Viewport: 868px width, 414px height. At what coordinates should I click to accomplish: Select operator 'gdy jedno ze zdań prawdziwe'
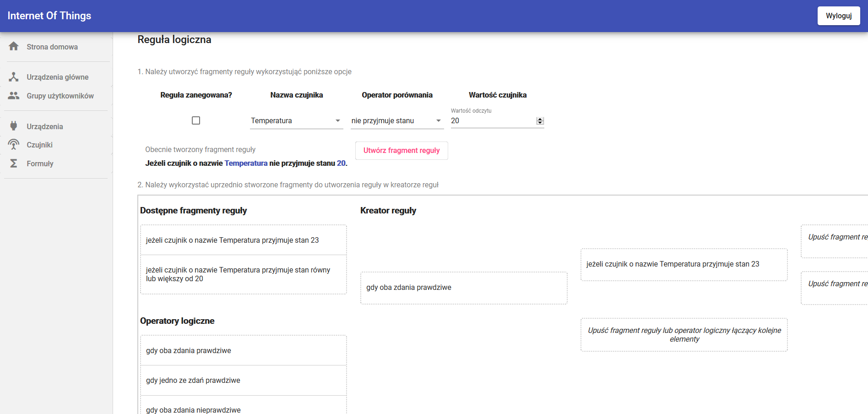pyautogui.click(x=244, y=380)
